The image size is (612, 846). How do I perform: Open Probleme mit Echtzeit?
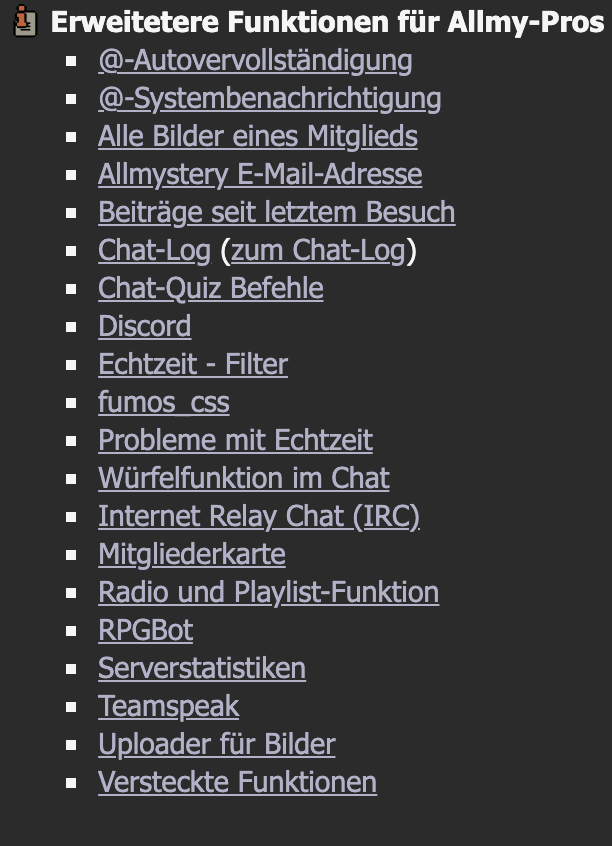[235, 440]
